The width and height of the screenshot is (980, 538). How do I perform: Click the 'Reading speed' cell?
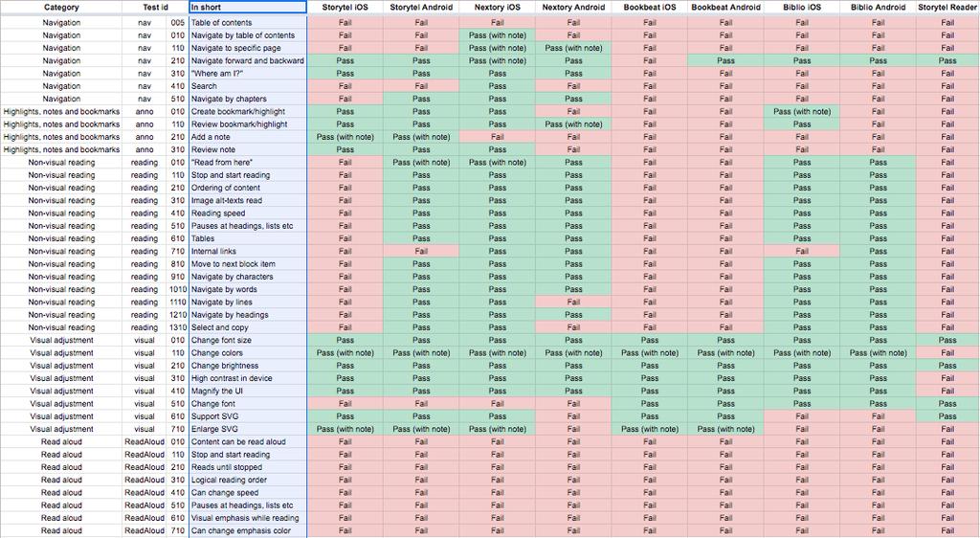coord(248,213)
